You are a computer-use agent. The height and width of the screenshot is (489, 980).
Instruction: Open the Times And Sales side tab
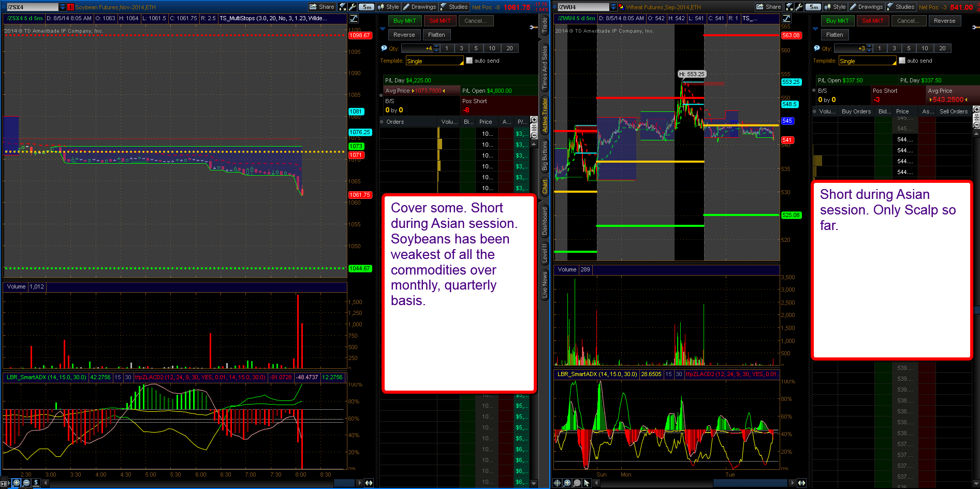click(545, 67)
